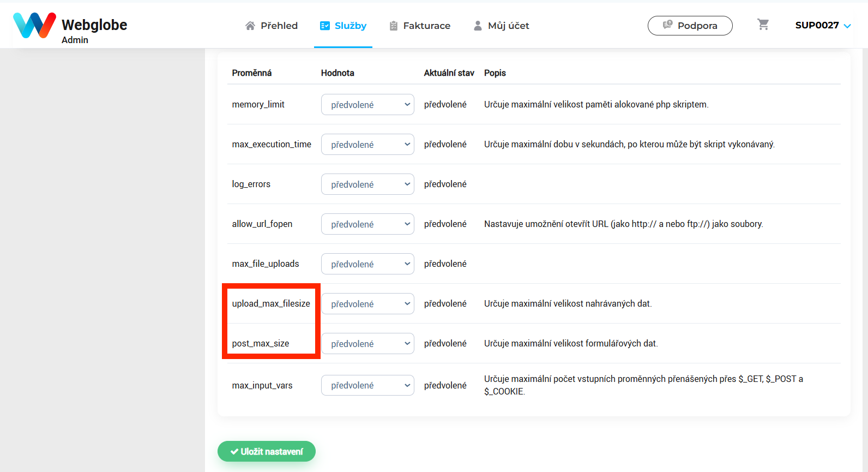
Task: Click the Můj účet person icon
Action: (x=478, y=26)
